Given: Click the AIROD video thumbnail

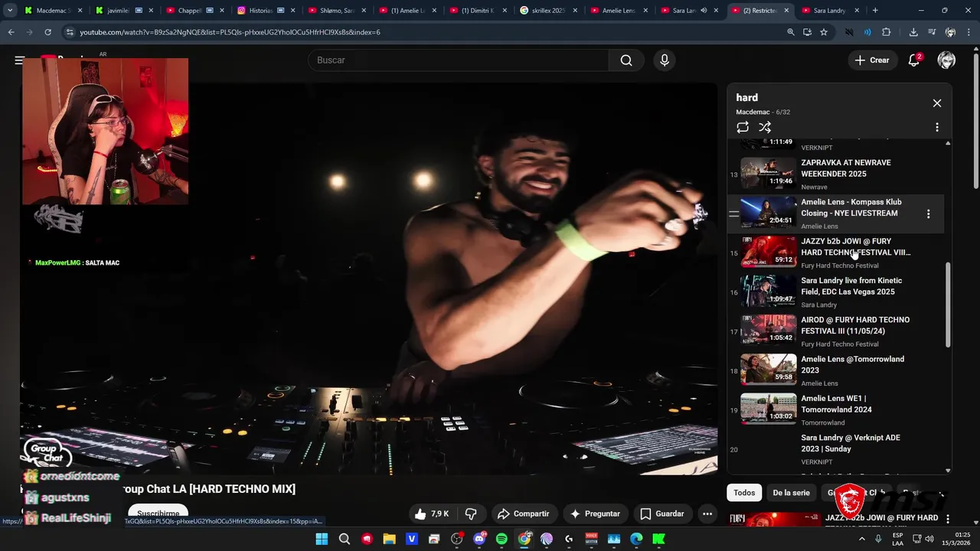Looking at the screenshot, I should (768, 331).
